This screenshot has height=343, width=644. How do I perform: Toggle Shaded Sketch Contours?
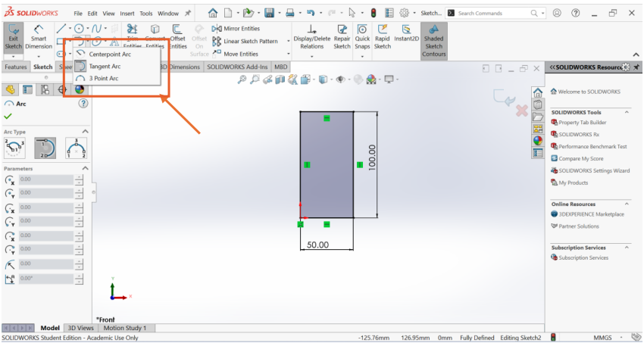click(433, 41)
